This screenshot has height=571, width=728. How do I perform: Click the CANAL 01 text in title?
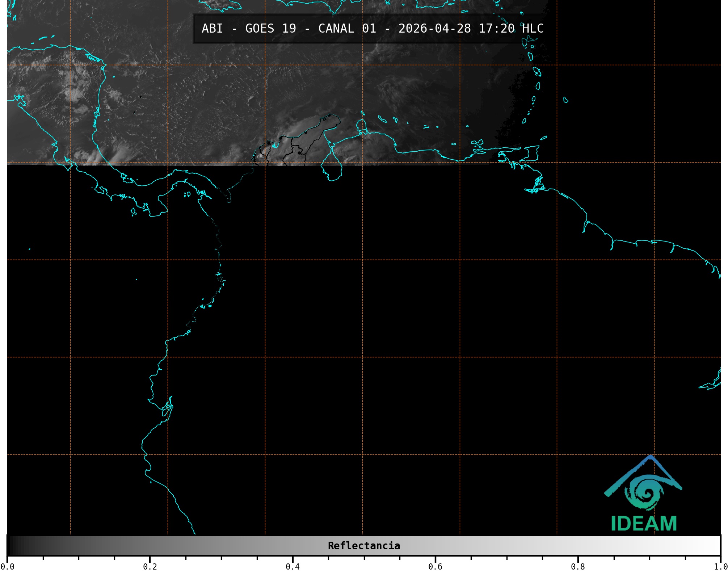point(347,29)
